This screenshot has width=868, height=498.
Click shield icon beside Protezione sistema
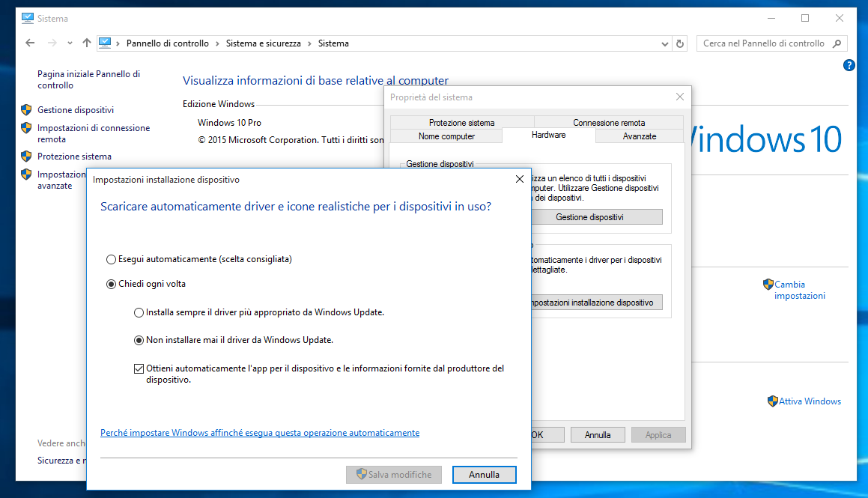coord(26,156)
